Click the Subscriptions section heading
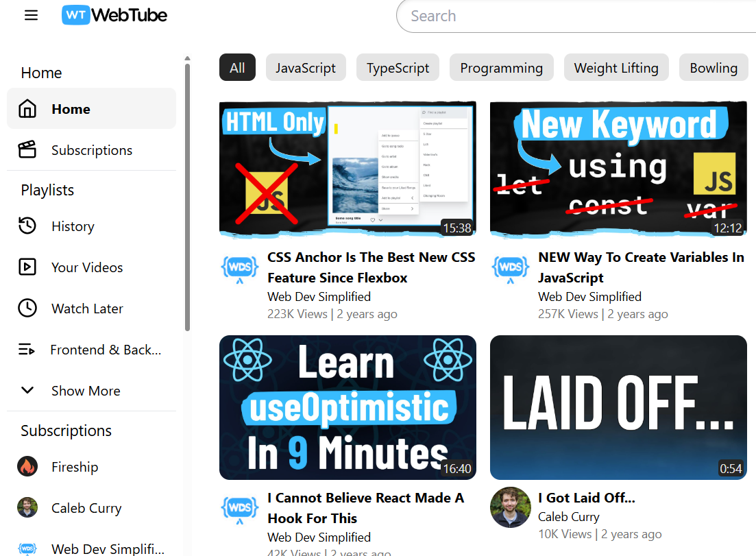Image resolution: width=756 pixels, height=556 pixels. pyautogui.click(x=66, y=431)
